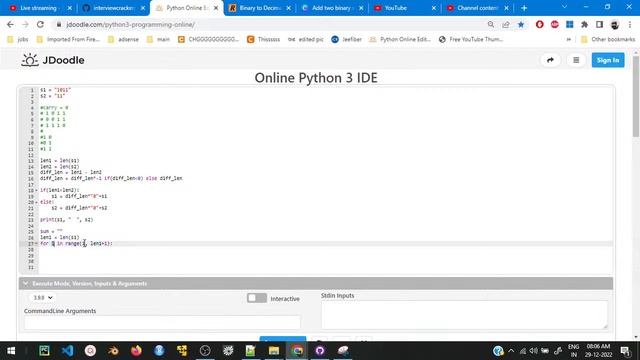This screenshot has height=360, width=640.
Task: Open File Explorer from the taskbar
Action: (273, 351)
